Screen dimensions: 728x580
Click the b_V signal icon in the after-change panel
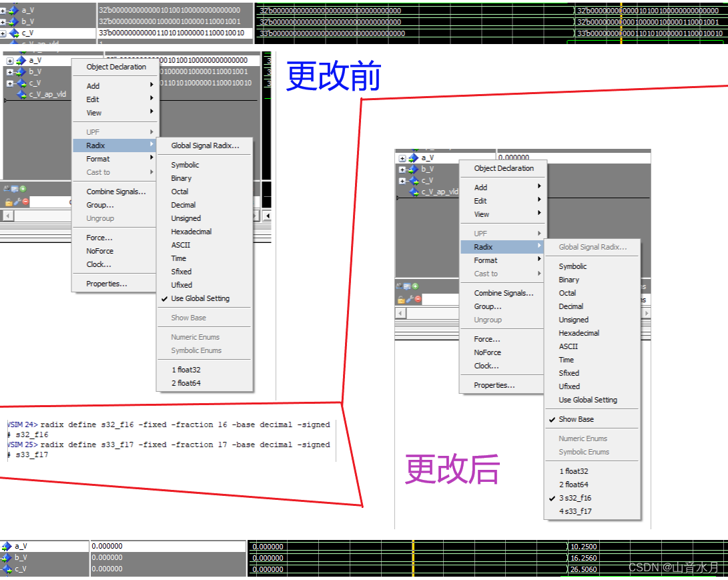click(413, 170)
